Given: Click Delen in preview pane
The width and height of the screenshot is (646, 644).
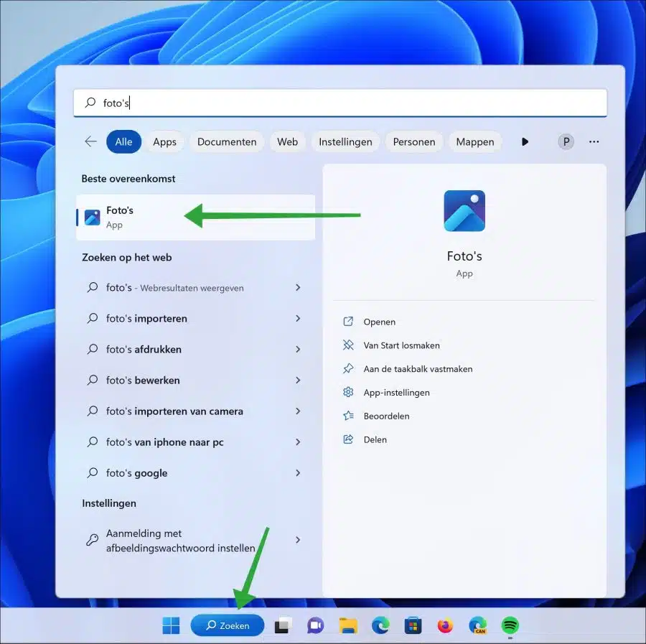Looking at the screenshot, I should pos(375,439).
